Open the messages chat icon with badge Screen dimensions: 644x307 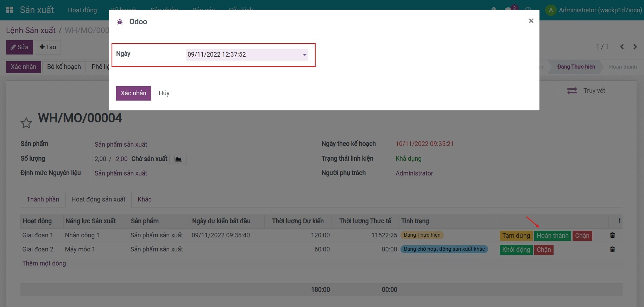[x=509, y=9]
